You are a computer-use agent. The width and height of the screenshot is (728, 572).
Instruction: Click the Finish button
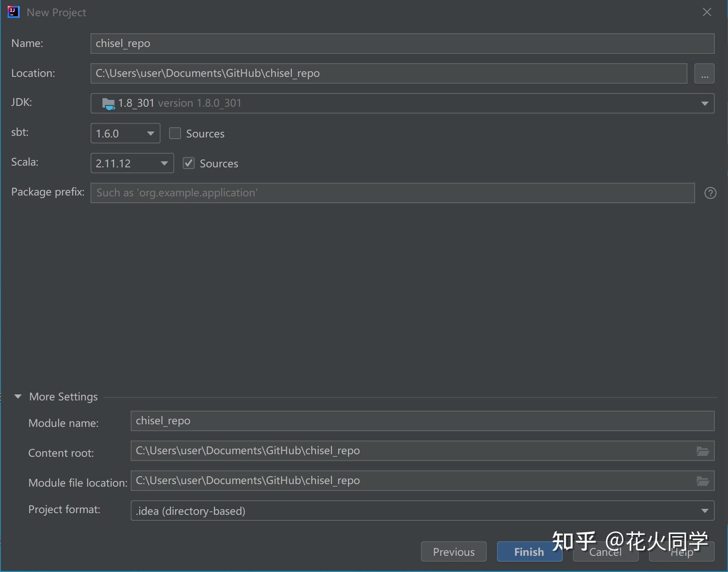click(x=529, y=552)
